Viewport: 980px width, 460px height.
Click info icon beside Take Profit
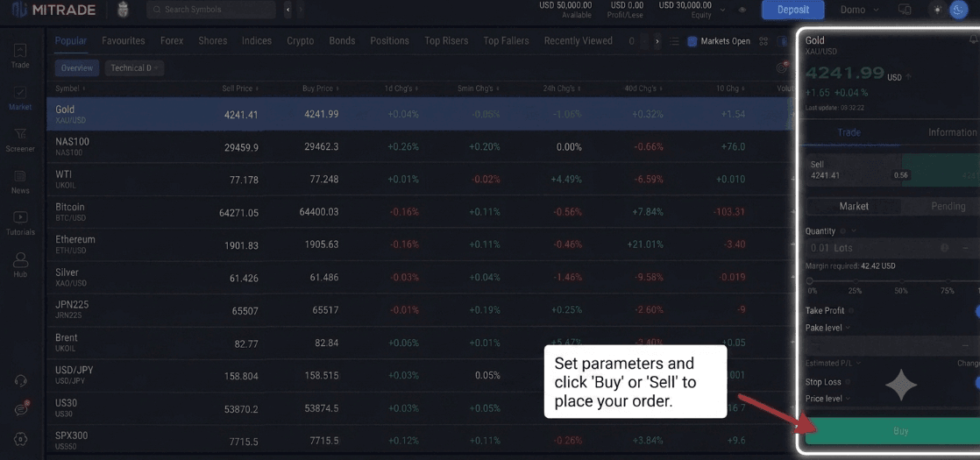pyautogui.click(x=851, y=310)
